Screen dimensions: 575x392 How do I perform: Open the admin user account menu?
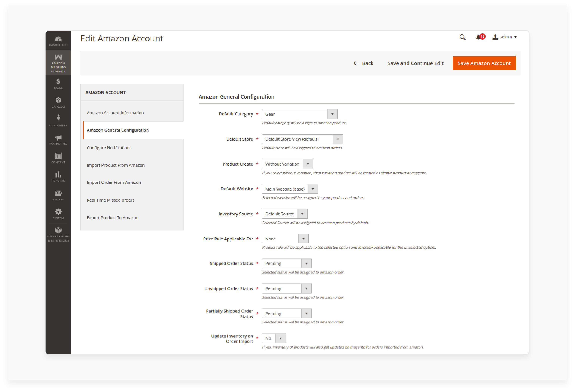click(504, 37)
